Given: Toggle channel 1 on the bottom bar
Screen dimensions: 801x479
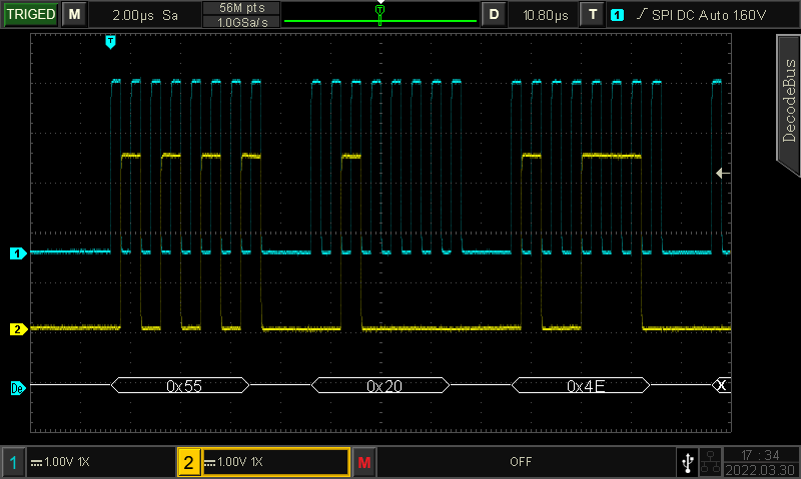Looking at the screenshot, I should coord(13,462).
